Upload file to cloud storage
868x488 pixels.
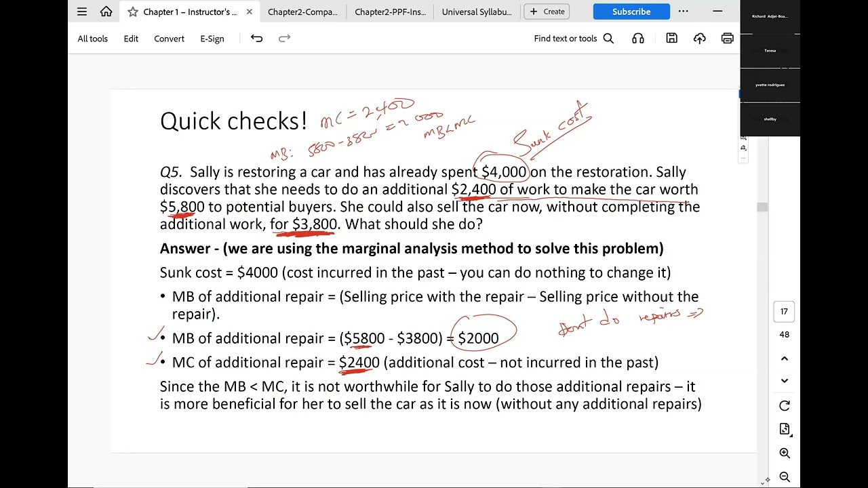(699, 39)
